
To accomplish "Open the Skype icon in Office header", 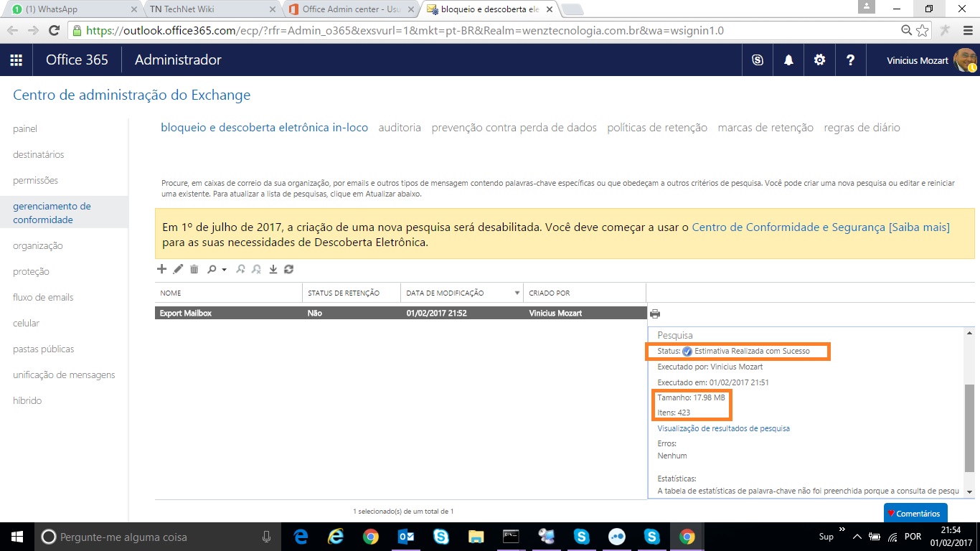I will [x=758, y=60].
